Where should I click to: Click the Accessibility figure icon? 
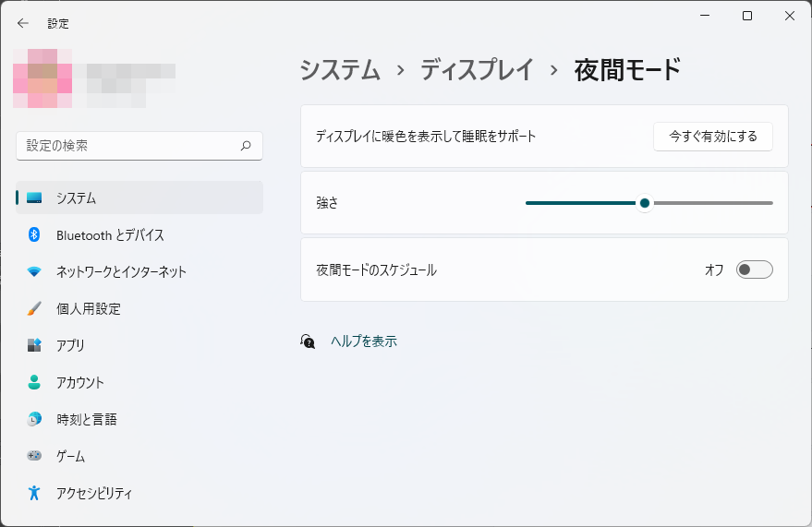(x=34, y=493)
